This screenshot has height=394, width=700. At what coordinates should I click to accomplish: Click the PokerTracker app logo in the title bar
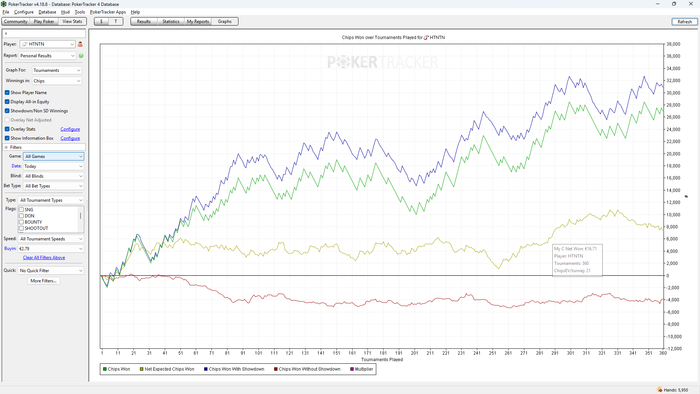[x=4, y=4]
